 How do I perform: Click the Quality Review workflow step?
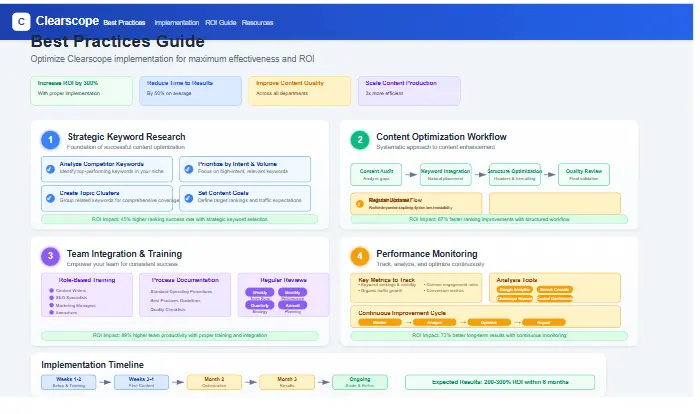pos(584,174)
